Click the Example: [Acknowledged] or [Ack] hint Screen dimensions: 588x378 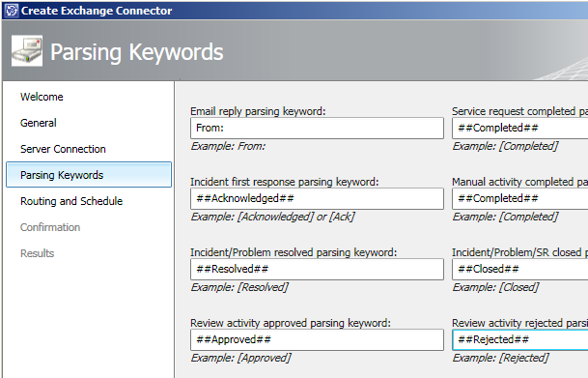pos(273,217)
